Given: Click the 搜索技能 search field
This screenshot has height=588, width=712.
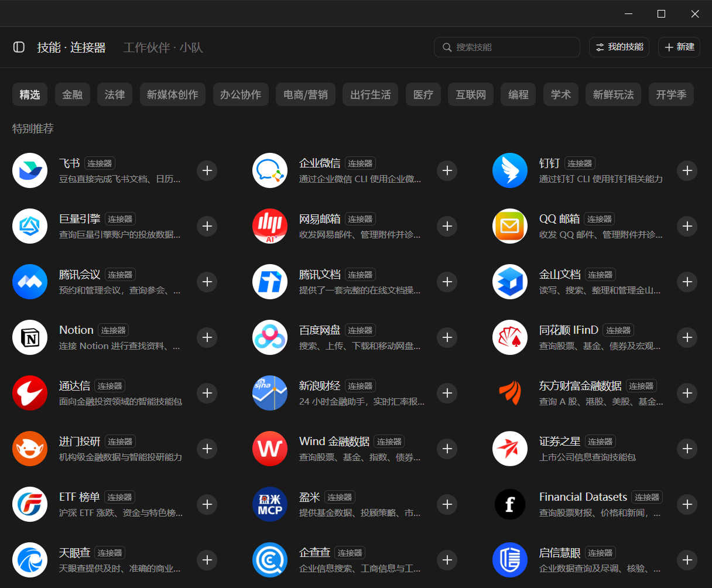Looking at the screenshot, I should [x=507, y=47].
